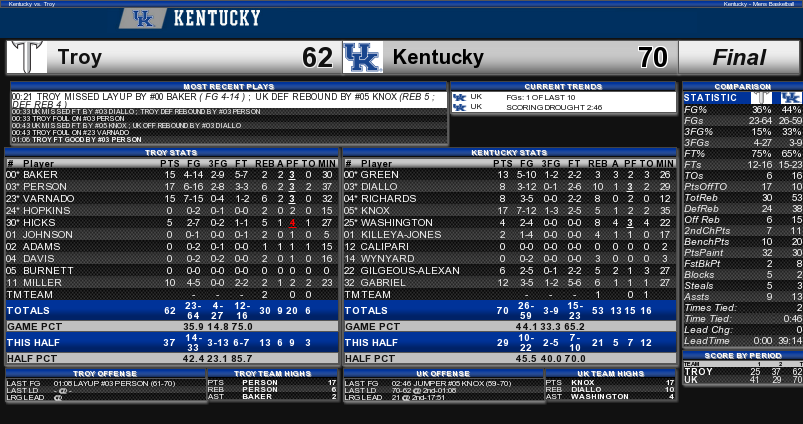Click the UK logo beside Kentucky scoreboard name

click(363, 57)
